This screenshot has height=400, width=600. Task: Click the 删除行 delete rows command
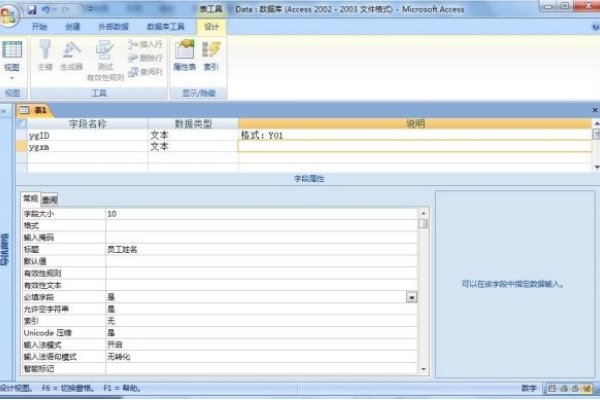coord(145,58)
